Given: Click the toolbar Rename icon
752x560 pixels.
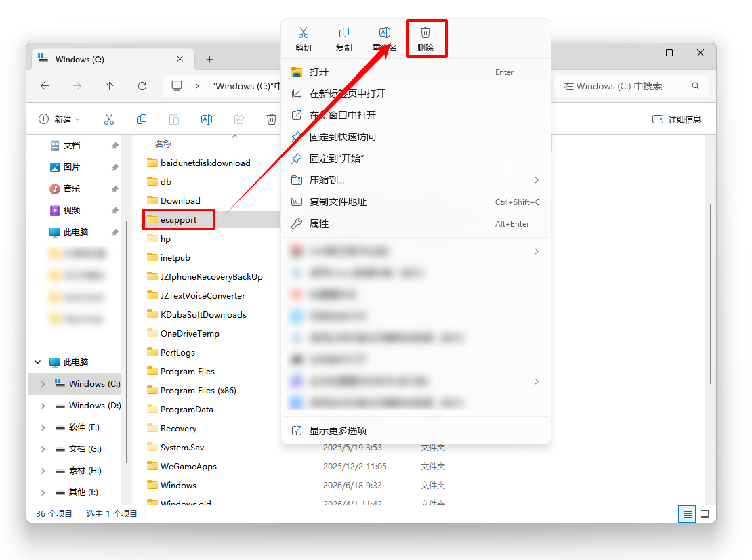Looking at the screenshot, I should 207,119.
